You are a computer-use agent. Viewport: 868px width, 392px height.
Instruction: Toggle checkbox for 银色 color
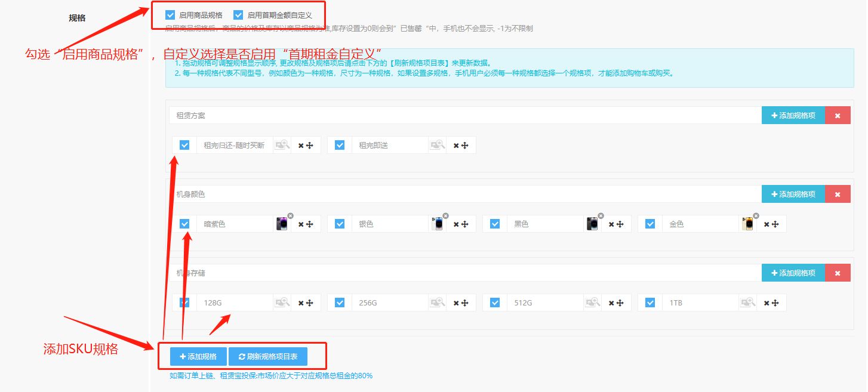pyautogui.click(x=340, y=224)
